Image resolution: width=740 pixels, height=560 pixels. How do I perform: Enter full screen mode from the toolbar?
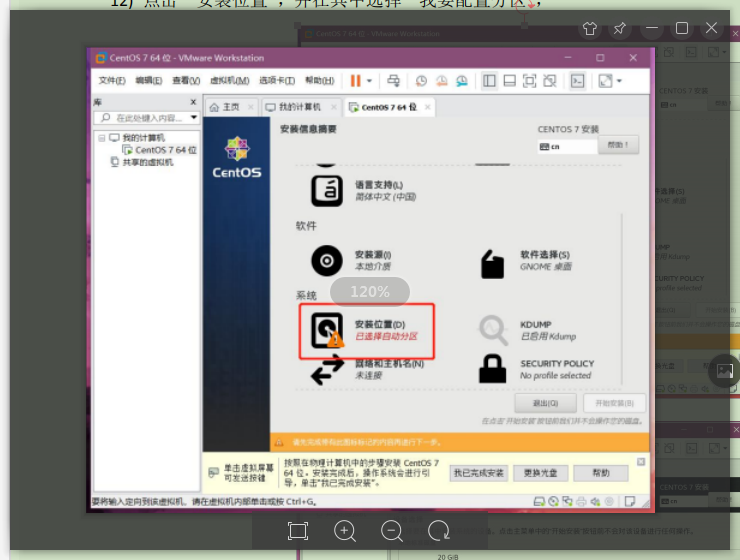click(x=530, y=81)
